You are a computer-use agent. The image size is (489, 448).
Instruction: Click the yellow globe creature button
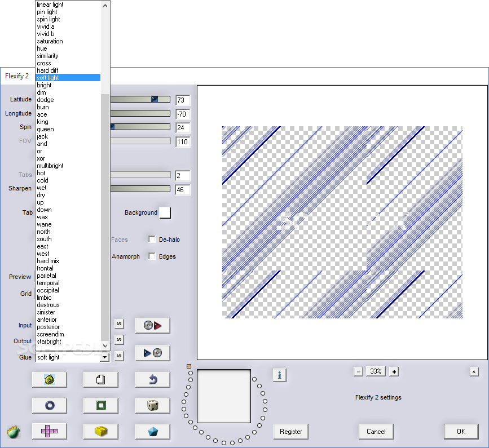click(x=49, y=380)
